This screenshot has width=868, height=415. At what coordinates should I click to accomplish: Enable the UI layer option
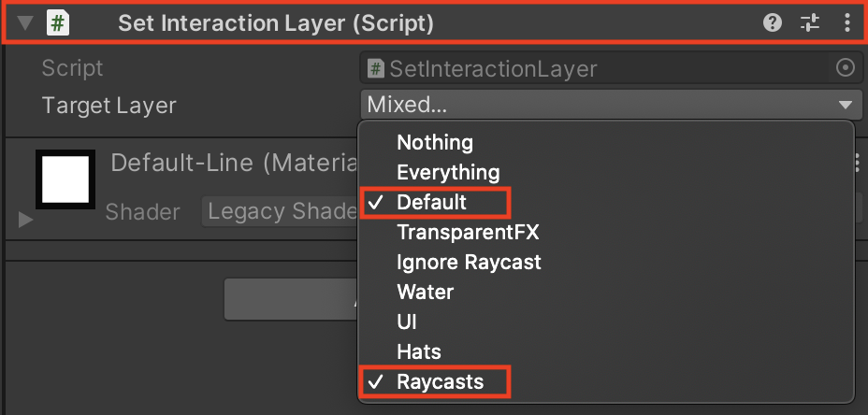pyautogui.click(x=406, y=322)
